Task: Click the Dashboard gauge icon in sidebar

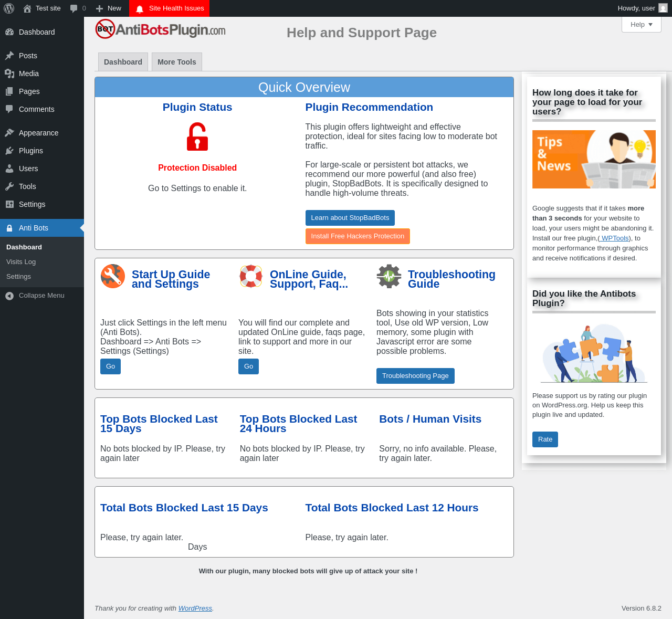Action: pos(9,32)
